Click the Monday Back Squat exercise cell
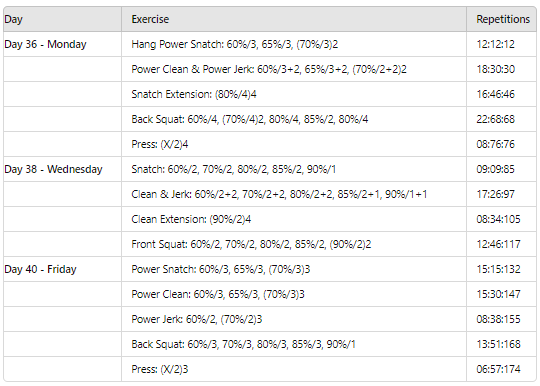This screenshot has height=386, width=540. 294,119
